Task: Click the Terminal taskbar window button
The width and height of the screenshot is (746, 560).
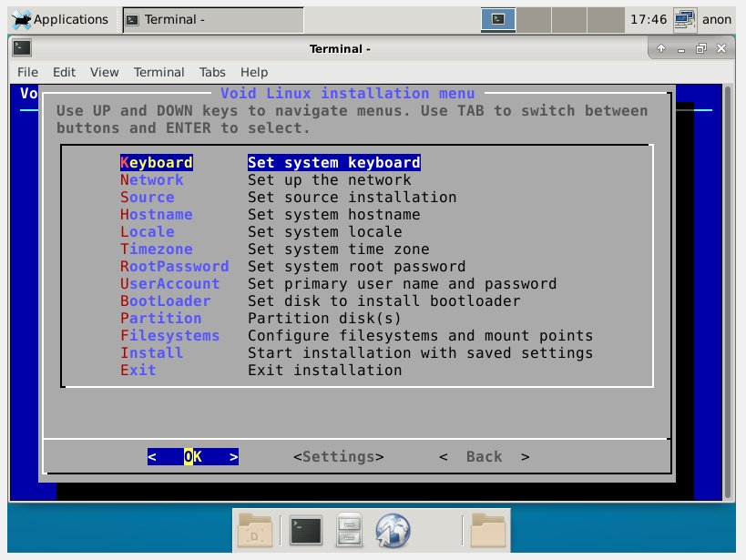Action: click(x=213, y=19)
